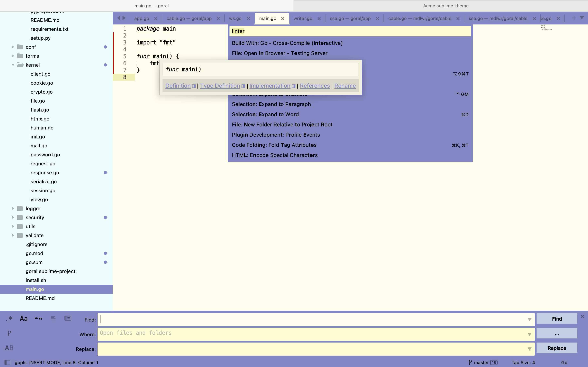Click the new tab plus icon
This screenshot has height=367, width=588.
574,18
